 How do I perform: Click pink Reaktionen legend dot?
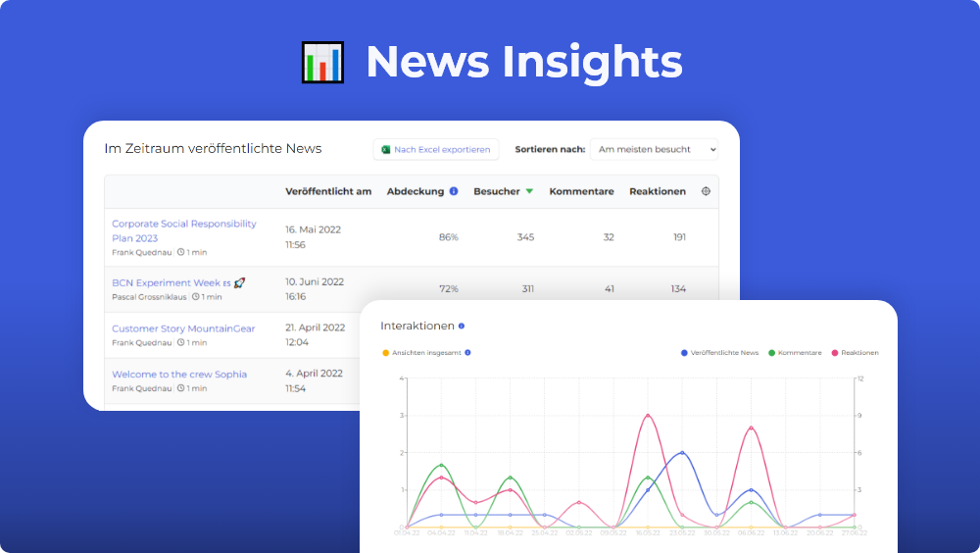click(x=834, y=353)
